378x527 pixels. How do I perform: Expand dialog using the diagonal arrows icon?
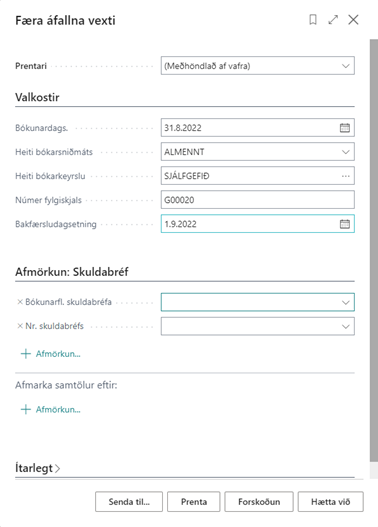pyautogui.click(x=333, y=20)
